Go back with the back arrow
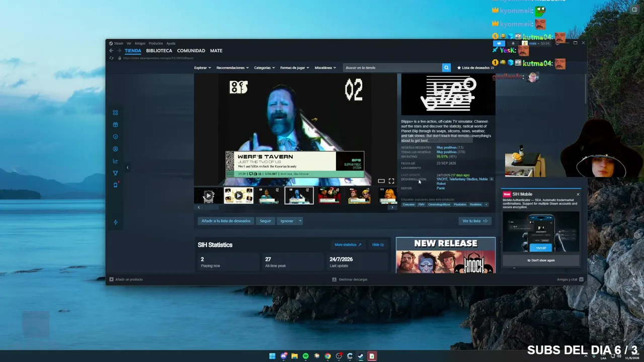This screenshot has width=644, height=362. [111, 51]
